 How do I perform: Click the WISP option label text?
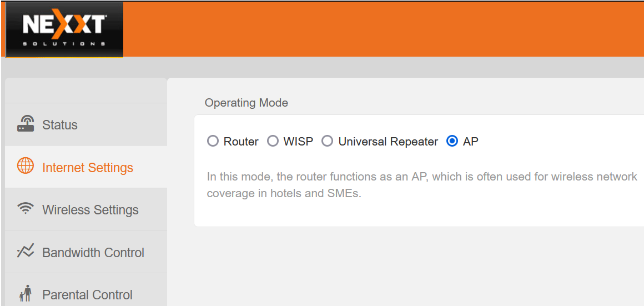[298, 142]
